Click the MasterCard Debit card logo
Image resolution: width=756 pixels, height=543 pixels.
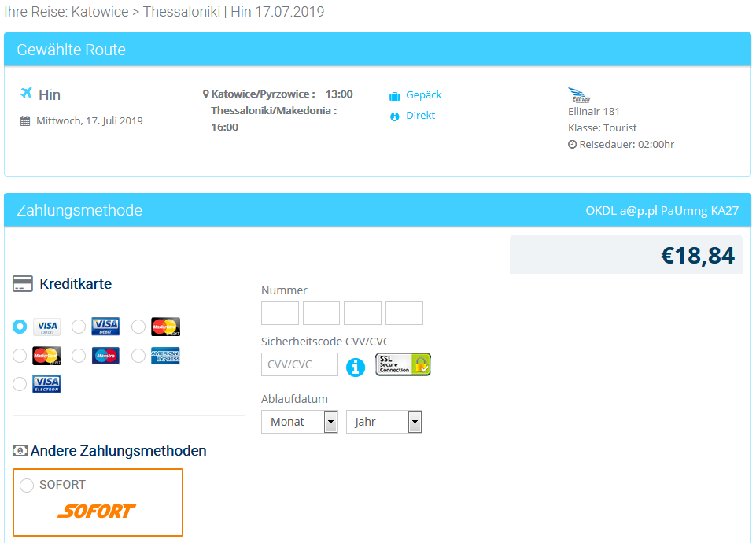(x=46, y=356)
